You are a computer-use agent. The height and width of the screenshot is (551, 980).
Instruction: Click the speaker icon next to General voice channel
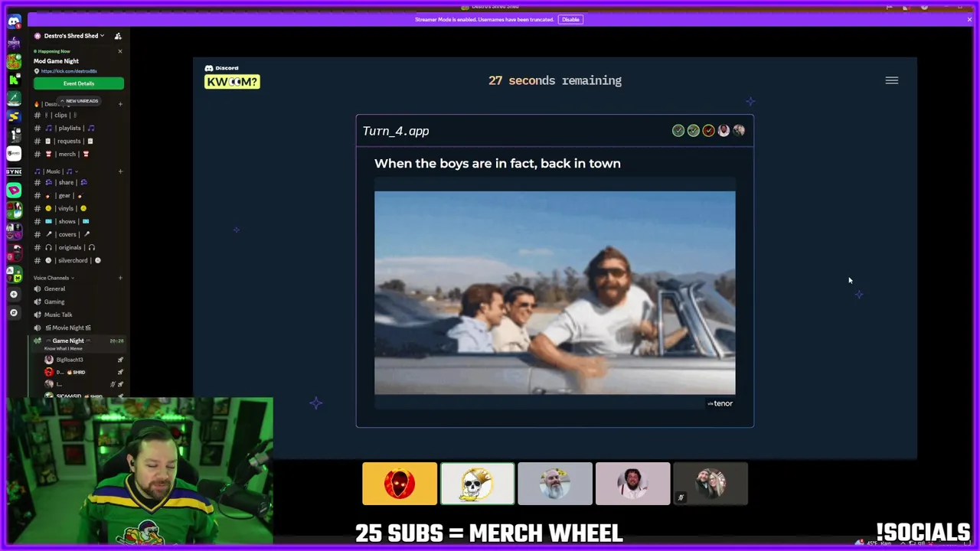point(38,289)
